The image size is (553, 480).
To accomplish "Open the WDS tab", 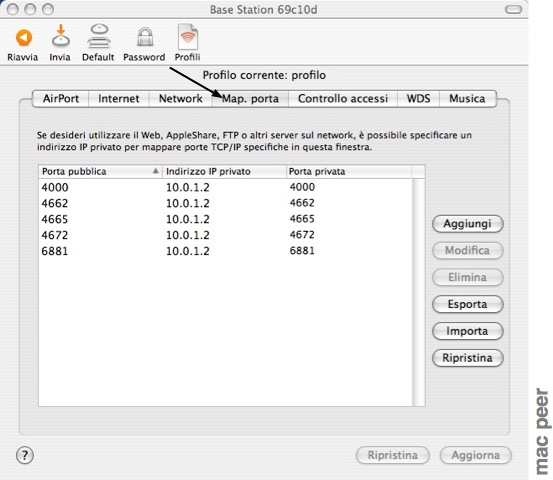I will point(418,98).
